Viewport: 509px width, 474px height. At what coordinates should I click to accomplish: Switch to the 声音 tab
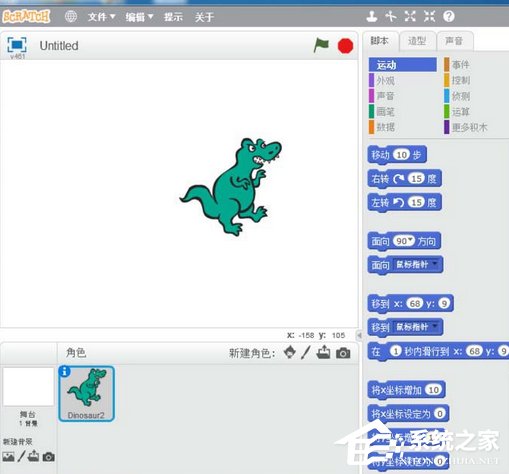coord(455,41)
